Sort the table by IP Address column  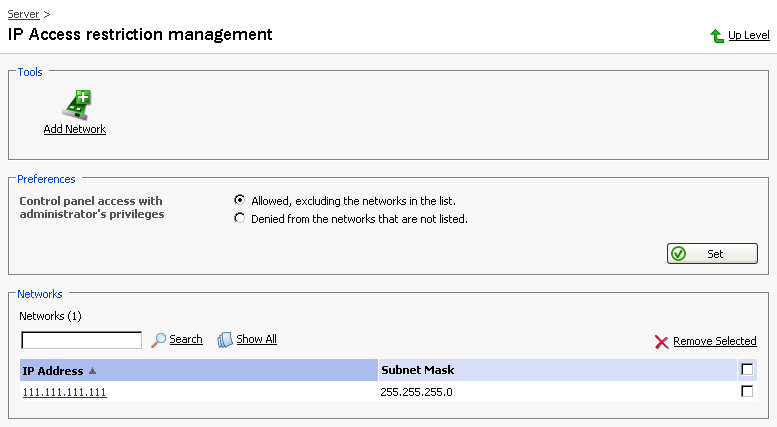click(52, 370)
